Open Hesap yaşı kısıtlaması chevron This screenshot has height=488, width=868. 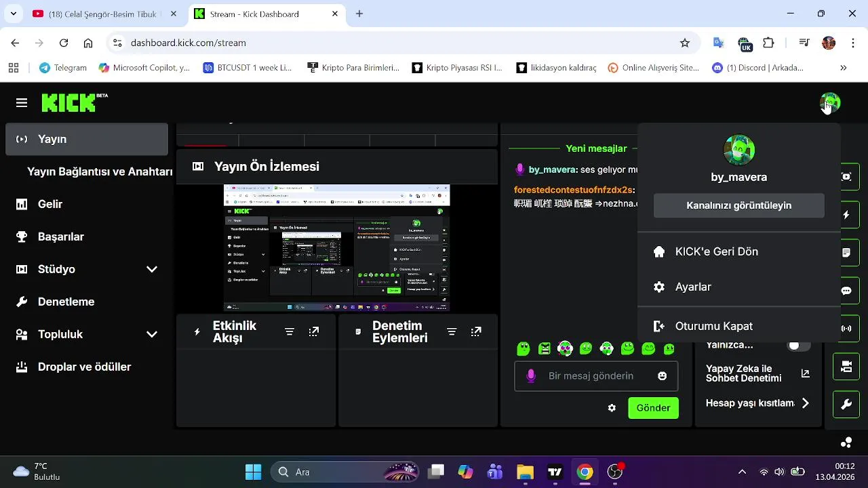click(x=805, y=403)
